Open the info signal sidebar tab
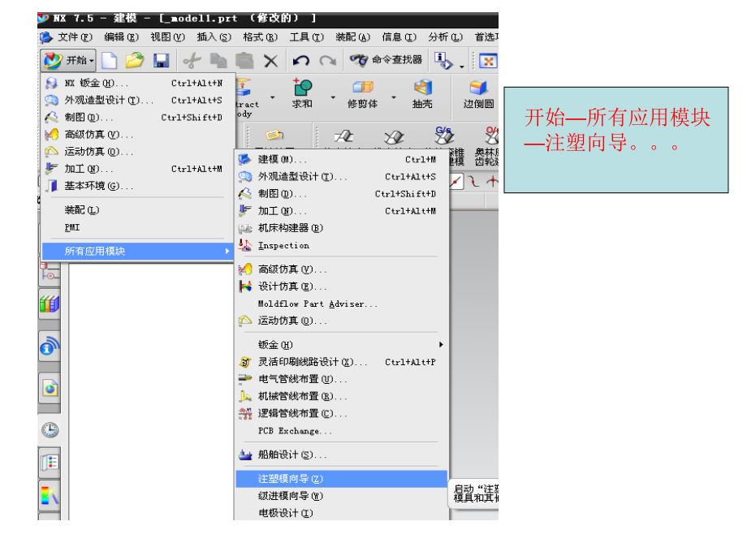747x560 pixels. point(50,347)
